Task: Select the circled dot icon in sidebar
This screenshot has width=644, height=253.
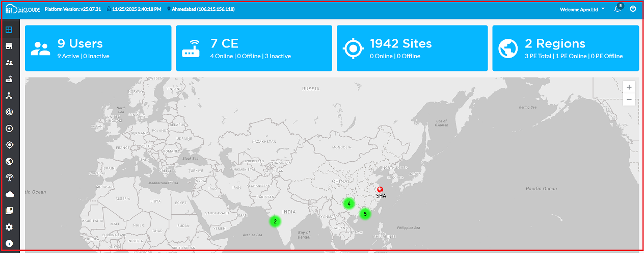Action: pyautogui.click(x=9, y=129)
